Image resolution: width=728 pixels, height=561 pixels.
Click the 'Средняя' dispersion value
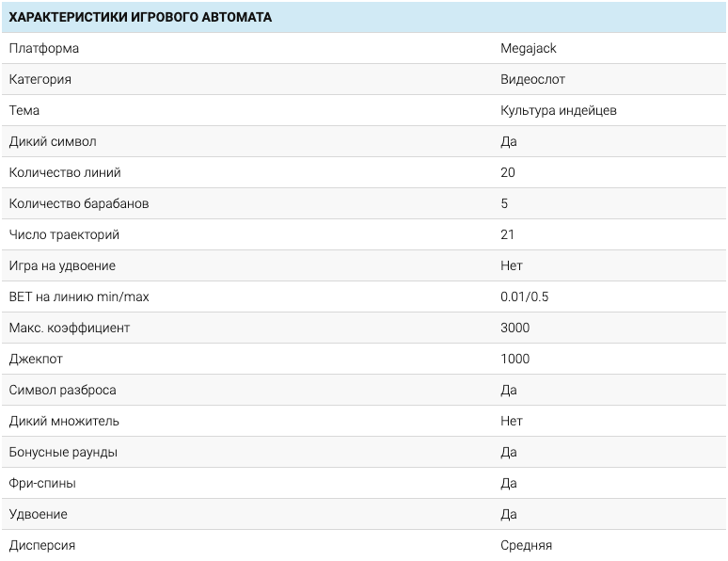click(x=527, y=545)
